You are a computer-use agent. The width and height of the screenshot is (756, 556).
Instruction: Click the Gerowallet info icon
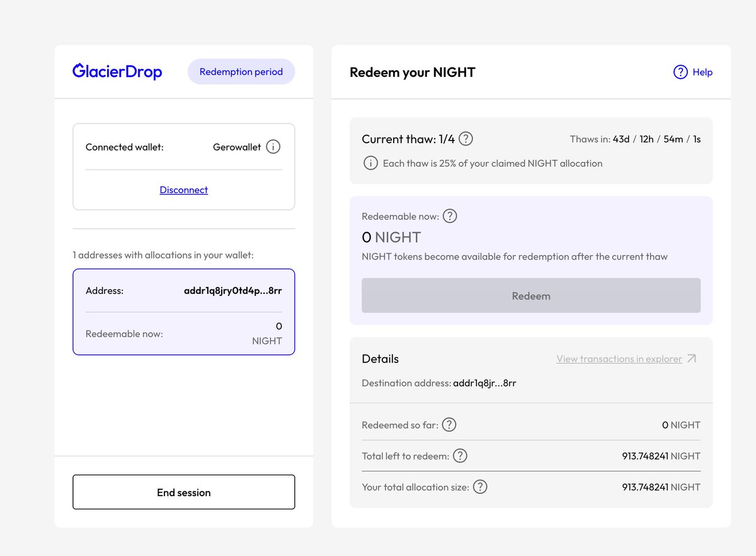click(273, 147)
